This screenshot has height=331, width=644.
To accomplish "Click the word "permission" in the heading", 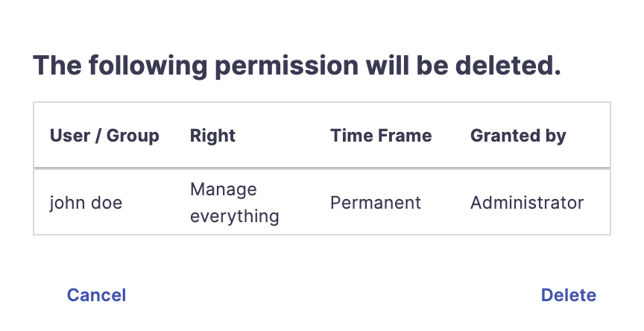I will tap(287, 66).
